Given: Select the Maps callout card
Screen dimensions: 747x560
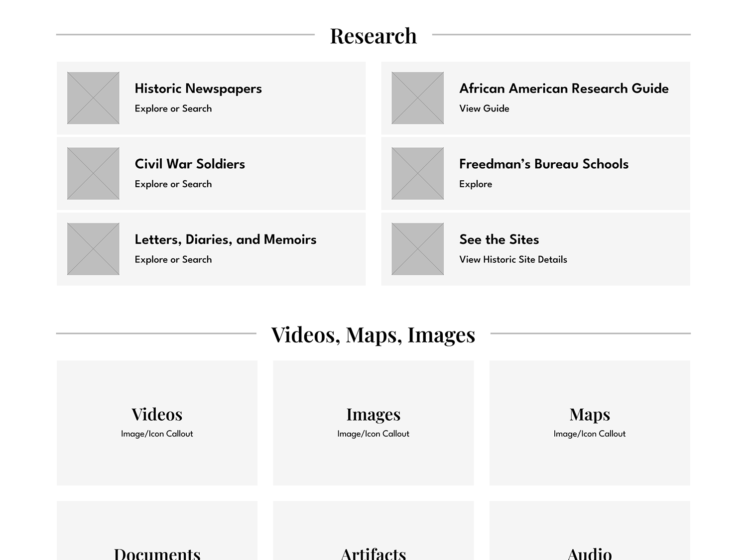Looking at the screenshot, I should pyautogui.click(x=590, y=423).
